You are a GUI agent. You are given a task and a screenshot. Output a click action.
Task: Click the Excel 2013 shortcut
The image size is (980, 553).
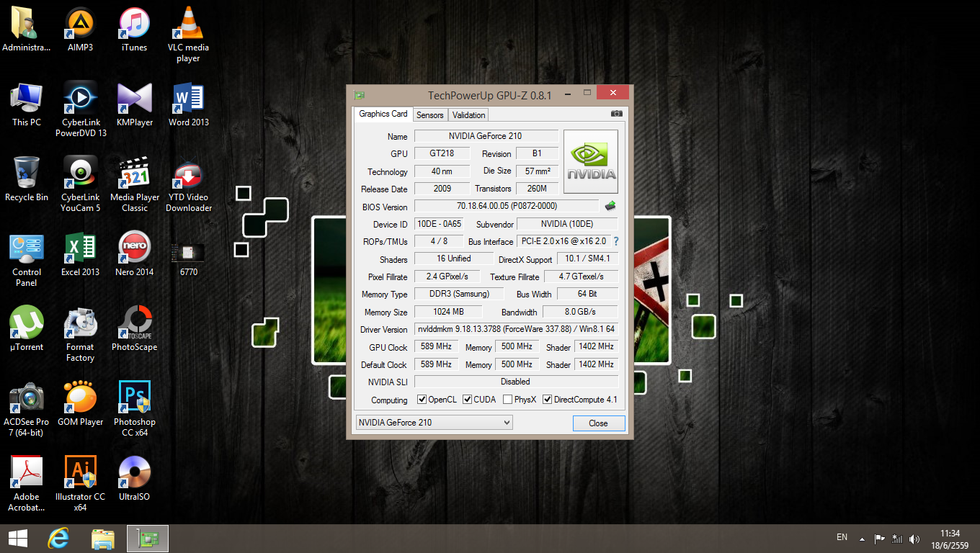pyautogui.click(x=81, y=254)
